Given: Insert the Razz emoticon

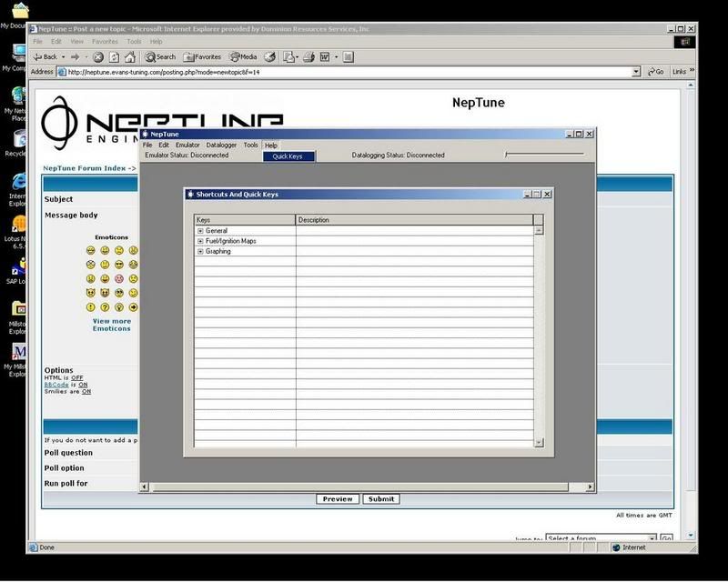Looking at the screenshot, I should tap(105, 279).
